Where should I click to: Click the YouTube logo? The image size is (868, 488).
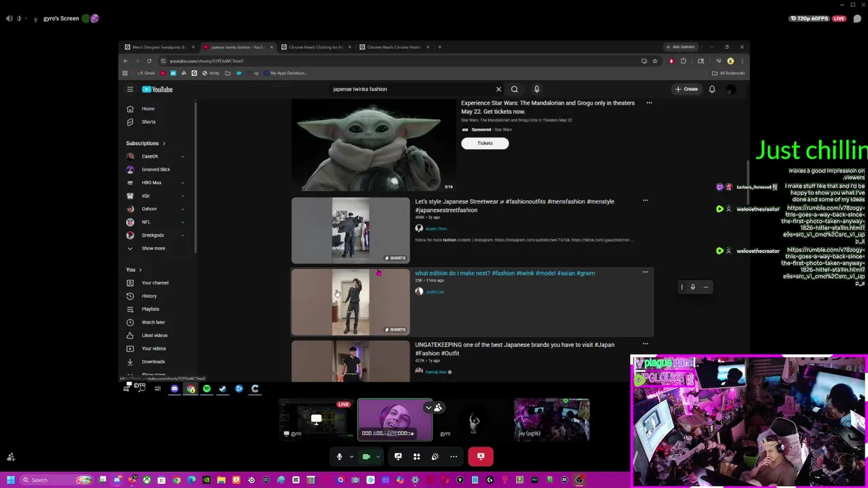[157, 89]
